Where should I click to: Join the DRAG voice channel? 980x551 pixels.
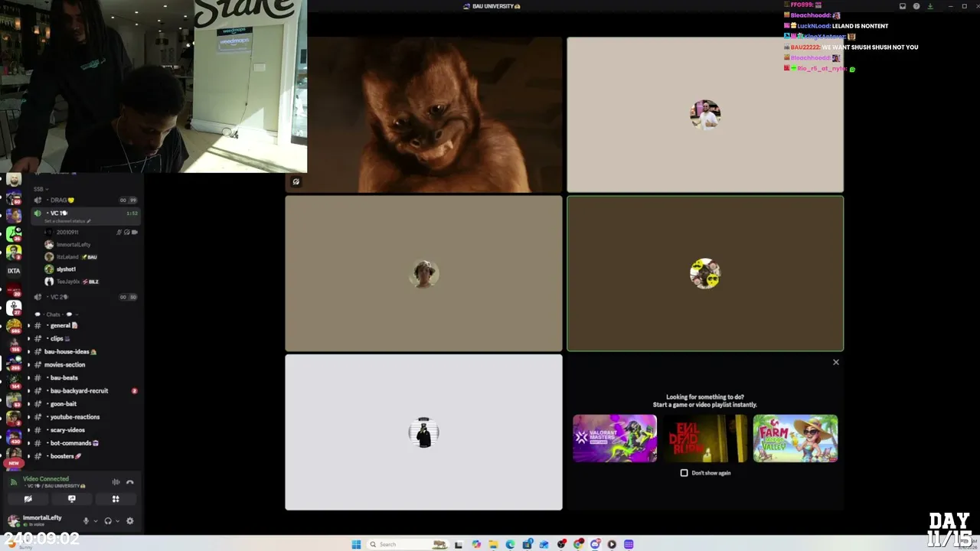pos(85,201)
